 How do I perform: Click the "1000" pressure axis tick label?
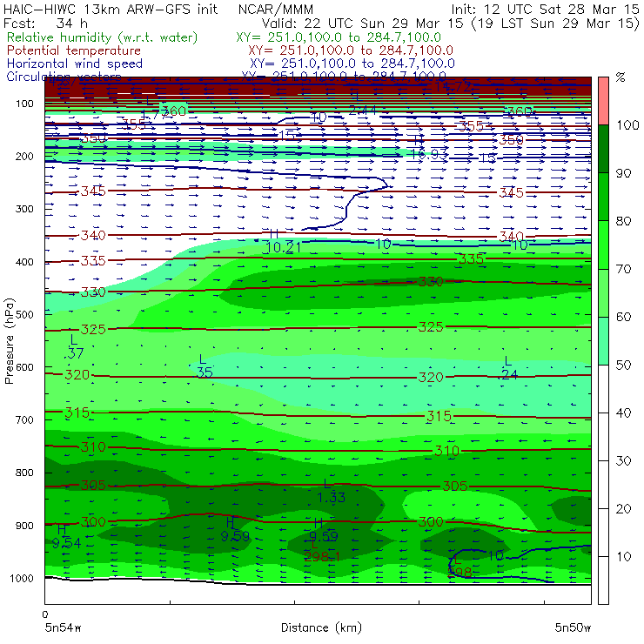point(22,578)
